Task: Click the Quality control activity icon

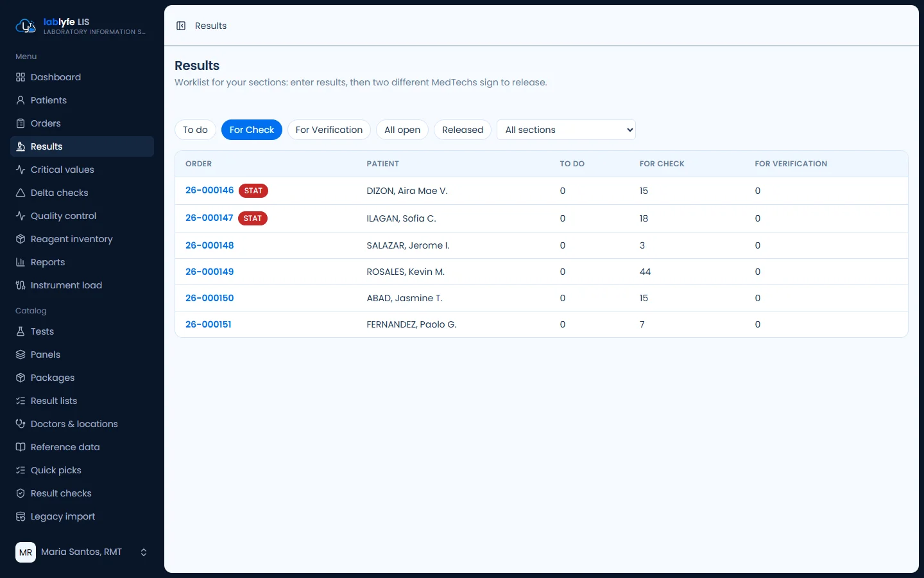Action: pos(21,216)
